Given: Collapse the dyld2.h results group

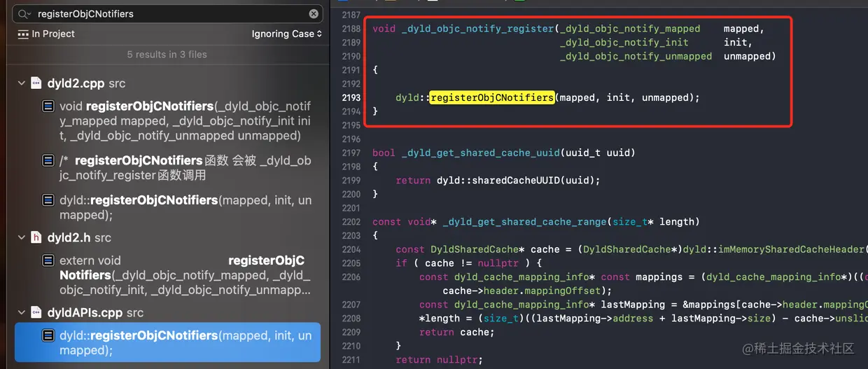Looking at the screenshot, I should (x=21, y=237).
